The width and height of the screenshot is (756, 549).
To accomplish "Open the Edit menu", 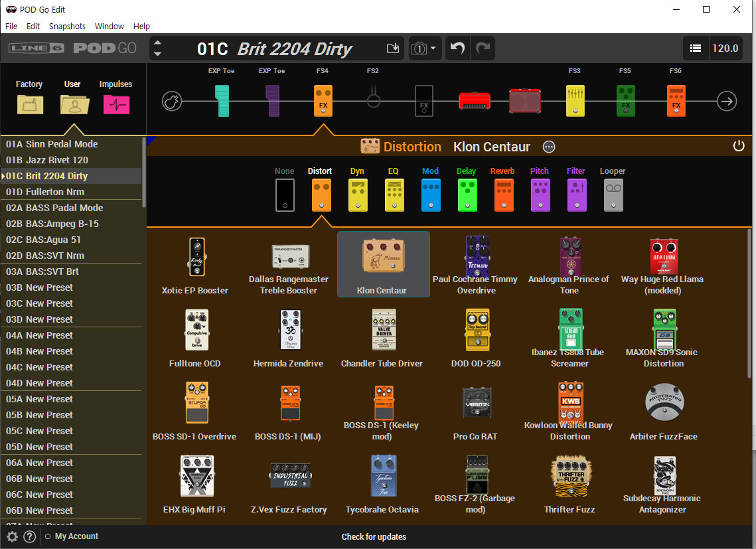I will pos(33,26).
